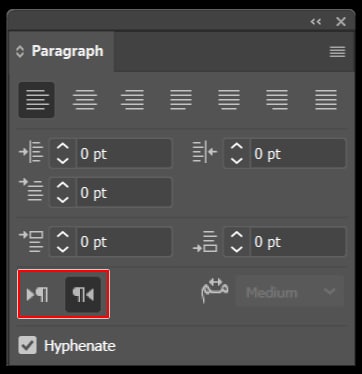Choose Justify with last line left
The width and height of the screenshot is (362, 374).
pos(181,100)
